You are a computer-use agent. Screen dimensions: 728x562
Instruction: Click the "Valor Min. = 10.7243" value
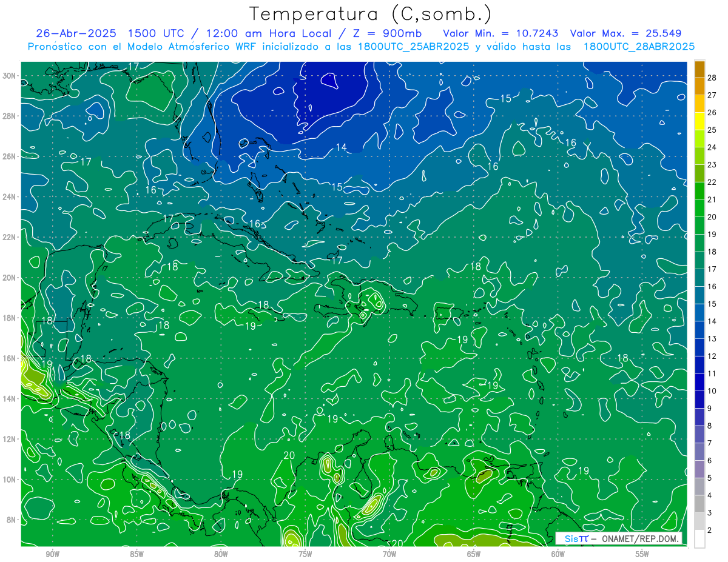500,33
